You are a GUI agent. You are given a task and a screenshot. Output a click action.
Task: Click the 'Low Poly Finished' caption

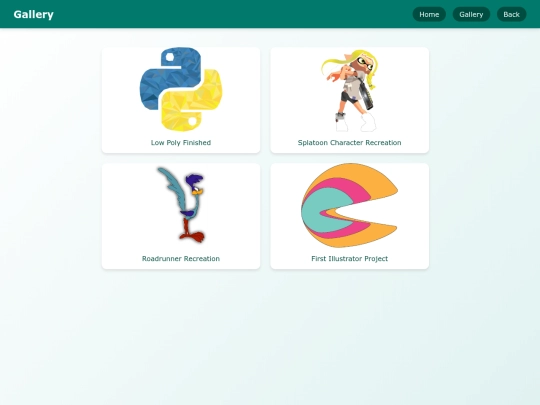(181, 143)
